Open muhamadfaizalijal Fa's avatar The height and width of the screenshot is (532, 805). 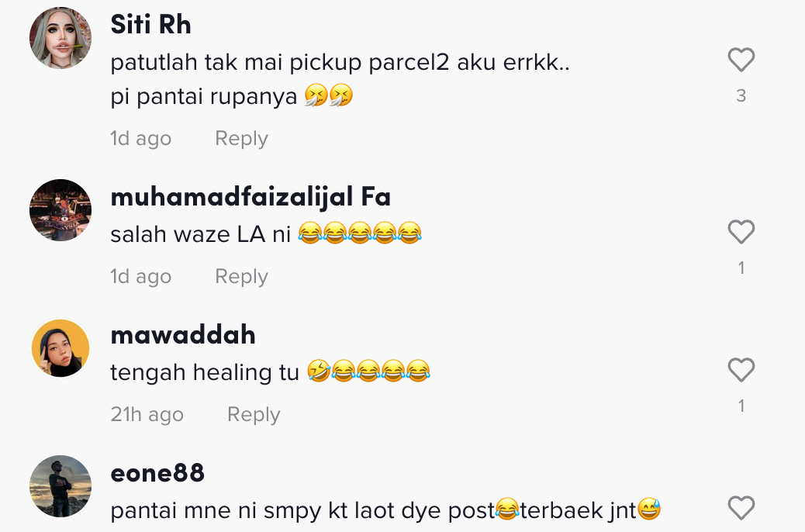tap(60, 210)
